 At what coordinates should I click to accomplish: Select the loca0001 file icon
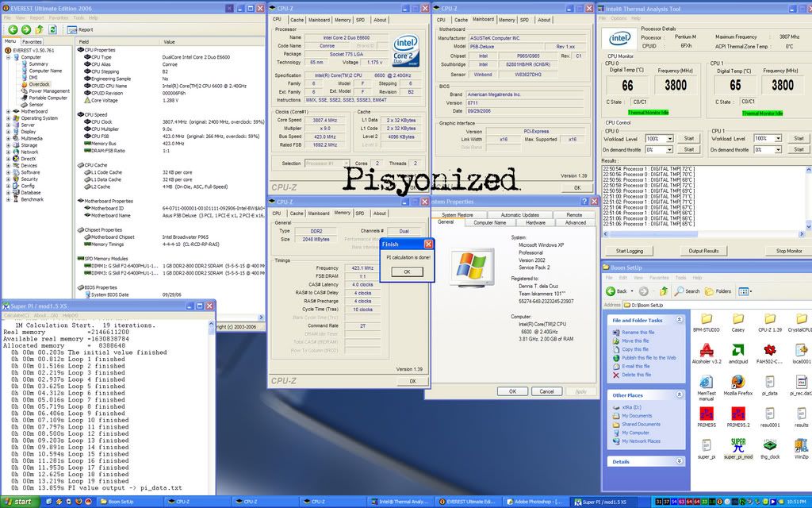[x=801, y=350]
